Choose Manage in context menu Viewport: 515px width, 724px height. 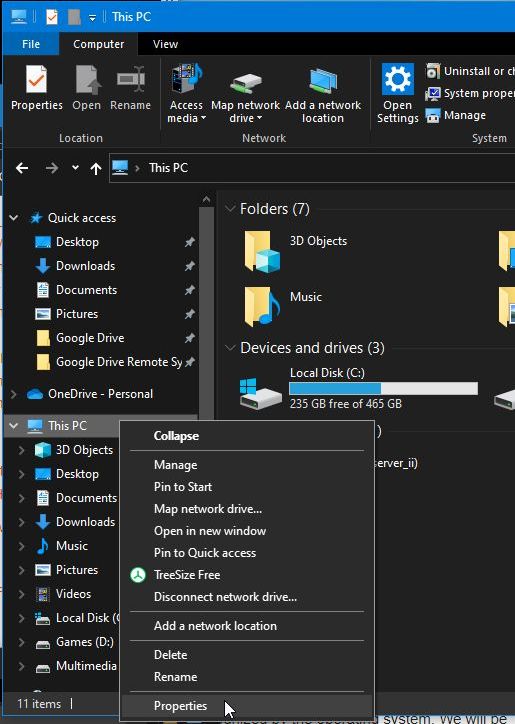point(247,465)
